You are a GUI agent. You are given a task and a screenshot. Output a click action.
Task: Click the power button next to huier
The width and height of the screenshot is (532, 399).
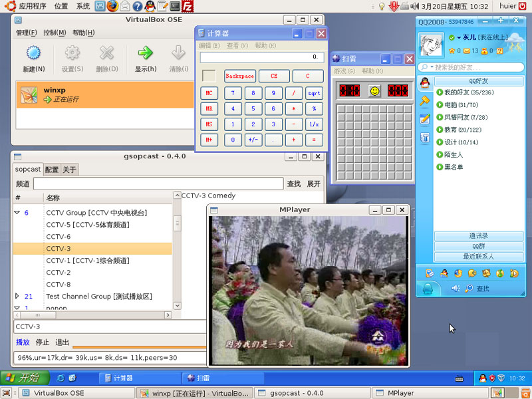pyautogui.click(x=523, y=6)
